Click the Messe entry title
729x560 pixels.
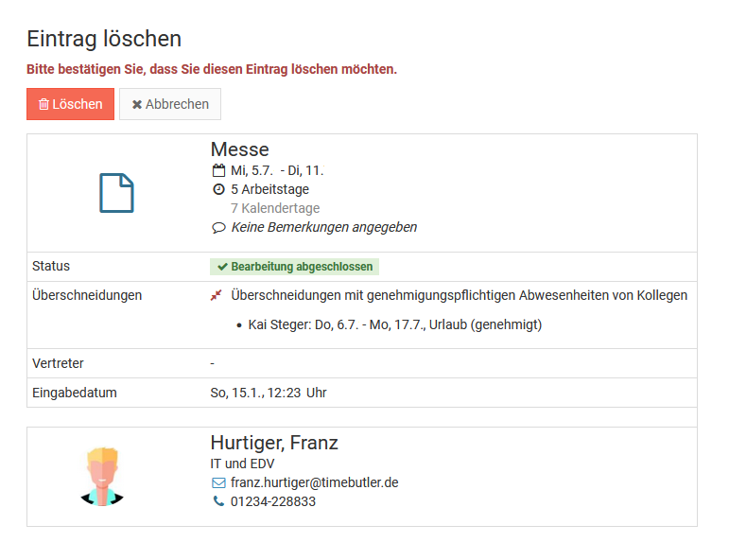click(x=239, y=149)
